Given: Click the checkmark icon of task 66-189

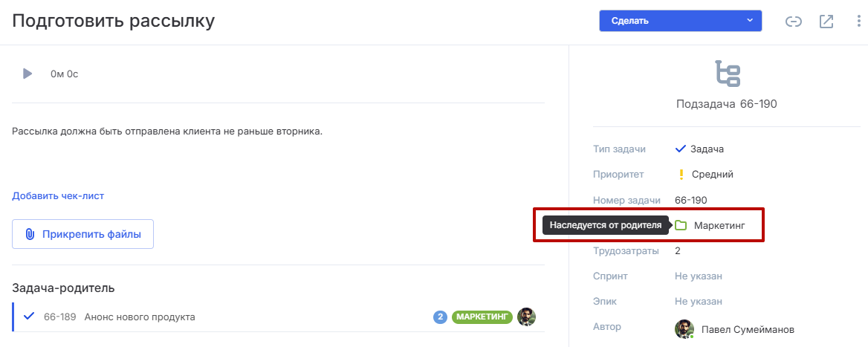Looking at the screenshot, I should [x=29, y=317].
